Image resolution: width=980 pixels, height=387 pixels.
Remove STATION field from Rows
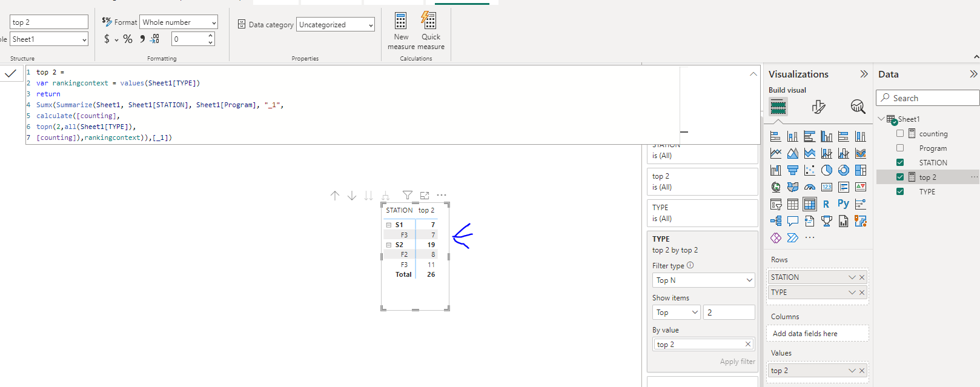[x=862, y=277]
